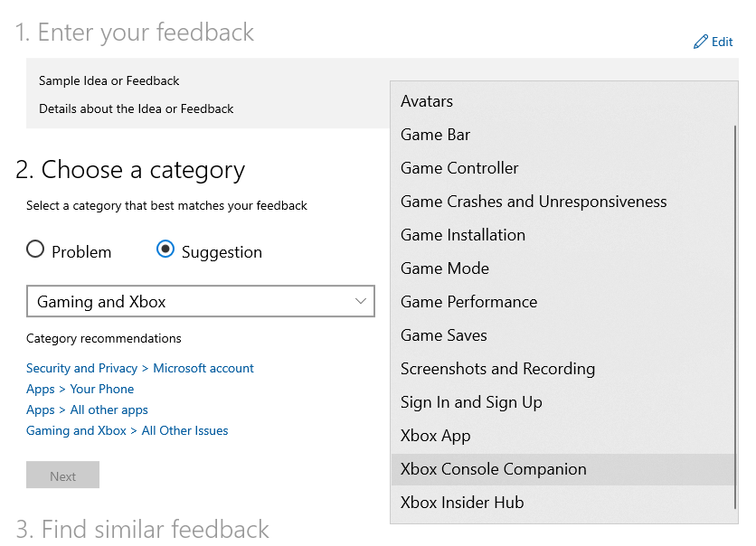Viewport: 756px width, 546px height.
Task: Pick Game Crashes and Unresponsiveness option
Action: (x=562, y=202)
